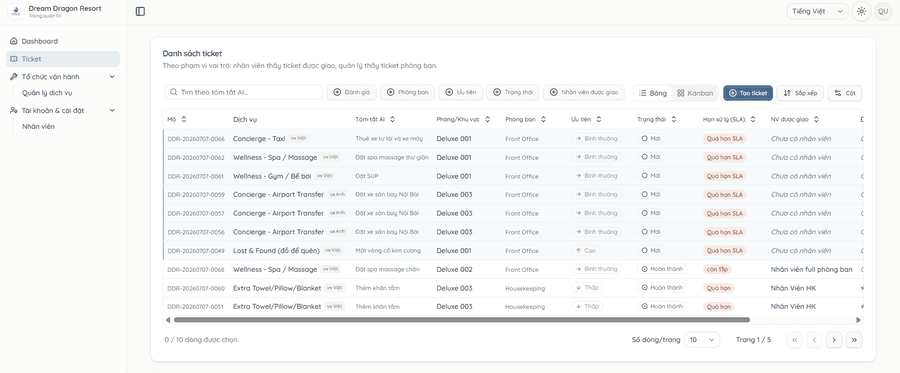Click Đặt spa massage chân summary
The height and width of the screenshot is (373, 900).
tap(387, 269)
